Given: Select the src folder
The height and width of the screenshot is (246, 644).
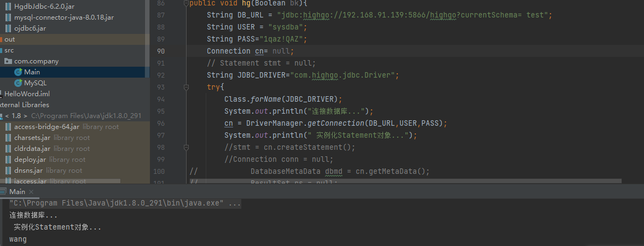Looking at the screenshot, I should [9, 50].
